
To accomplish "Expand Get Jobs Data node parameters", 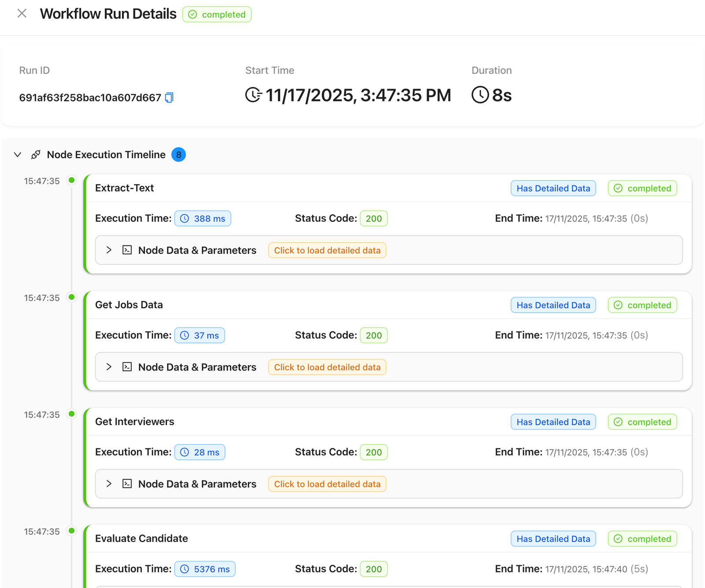I will coord(109,367).
